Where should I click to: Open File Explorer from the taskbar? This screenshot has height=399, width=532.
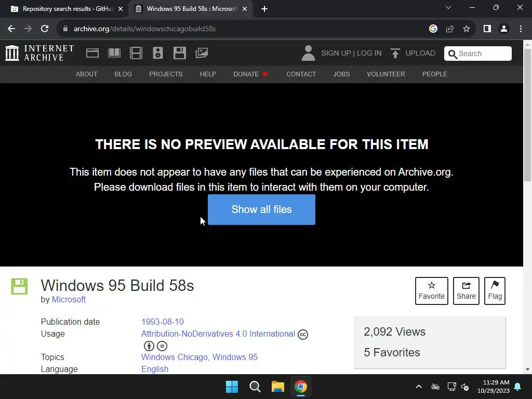(x=277, y=387)
